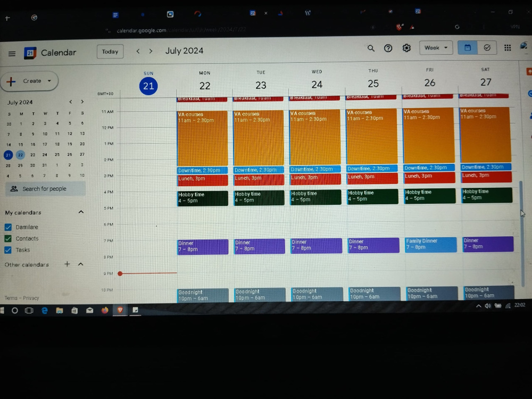The width and height of the screenshot is (532, 399).
Task: Open a new browser tab with plus
Action: tap(7, 18)
